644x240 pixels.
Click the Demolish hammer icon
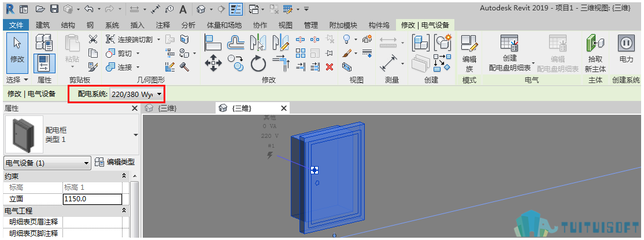click(x=184, y=67)
